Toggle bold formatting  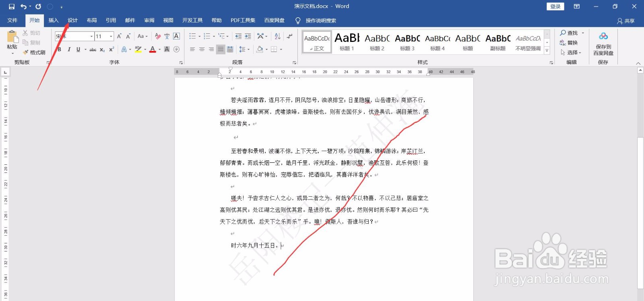point(60,50)
